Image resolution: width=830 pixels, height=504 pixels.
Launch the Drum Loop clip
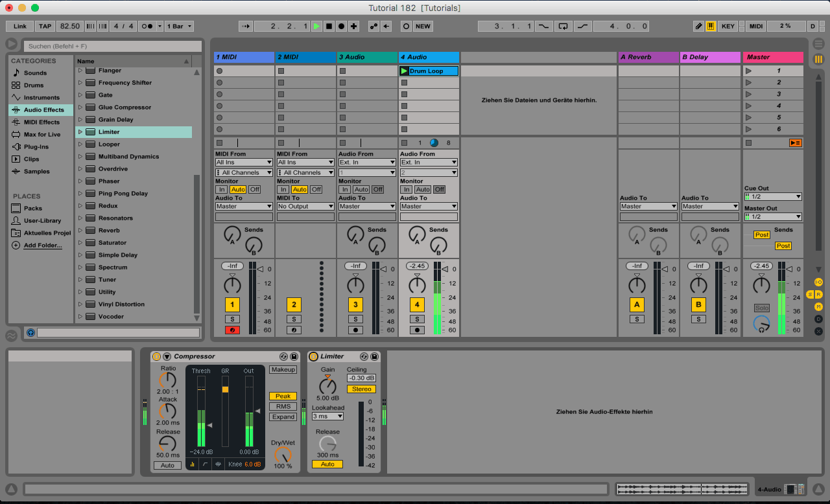(405, 71)
